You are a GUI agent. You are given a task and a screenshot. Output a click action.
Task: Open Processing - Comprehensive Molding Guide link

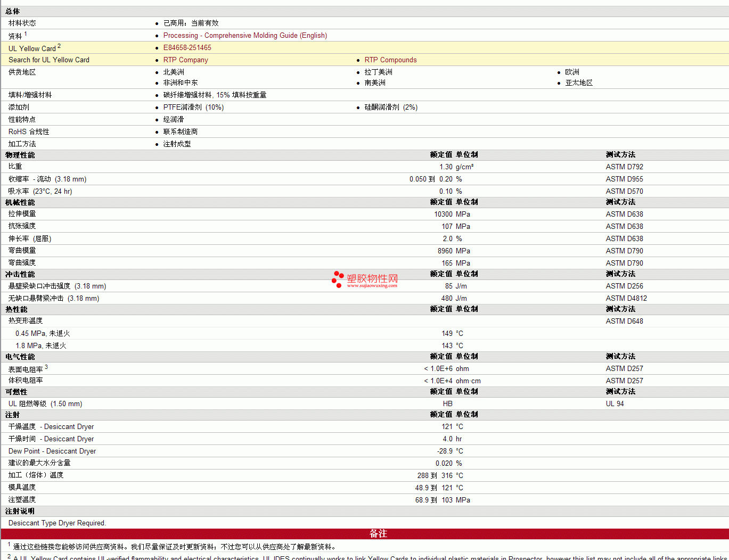(x=245, y=35)
